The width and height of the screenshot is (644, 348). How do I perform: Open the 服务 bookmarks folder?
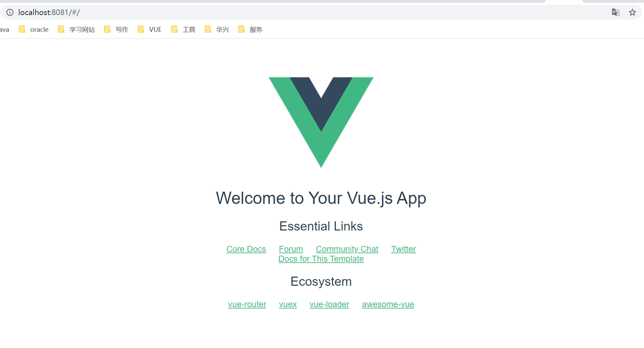pos(250,29)
